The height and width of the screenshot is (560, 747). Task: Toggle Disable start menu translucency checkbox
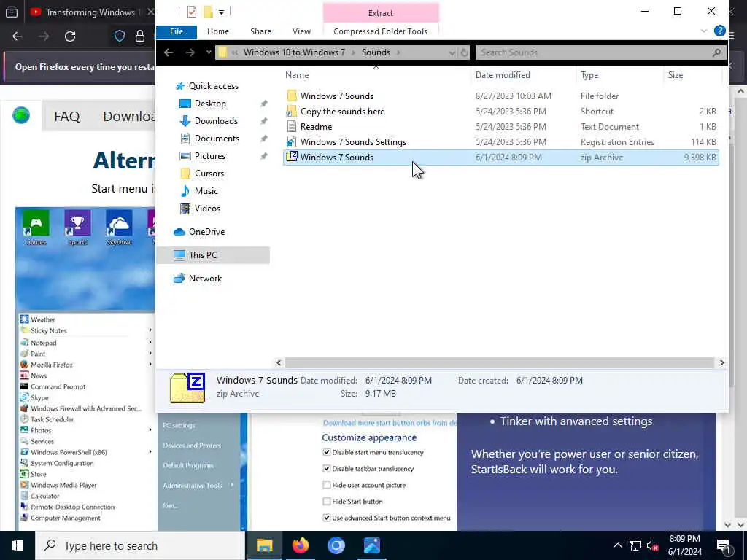tap(326, 452)
